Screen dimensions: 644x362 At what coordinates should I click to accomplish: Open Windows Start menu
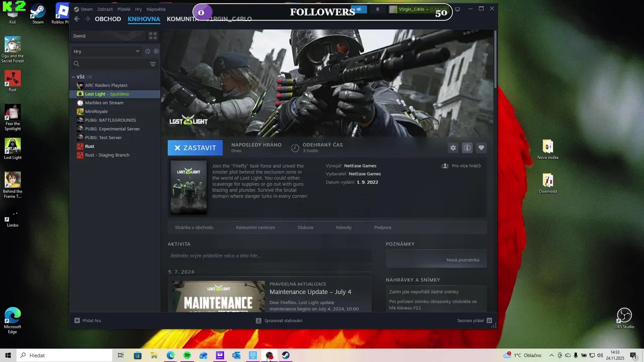pos(8,355)
